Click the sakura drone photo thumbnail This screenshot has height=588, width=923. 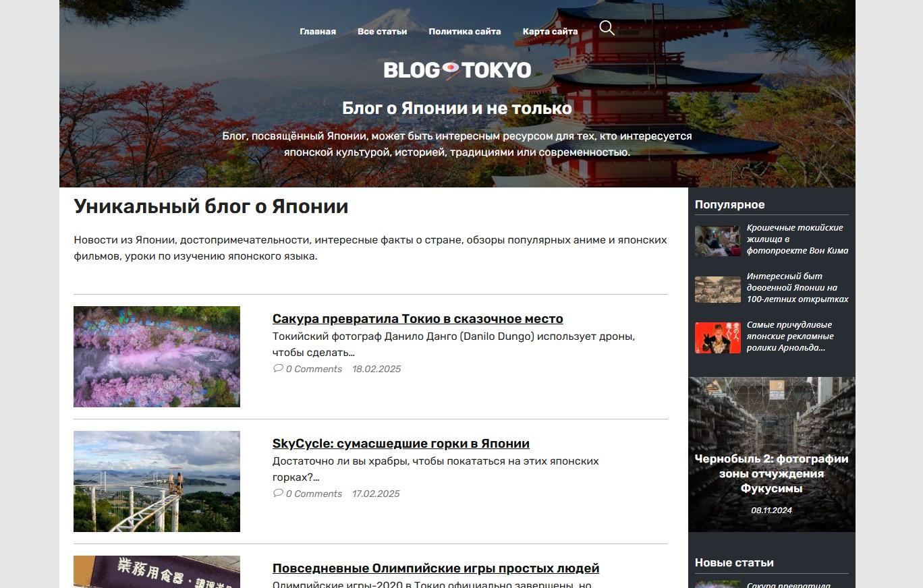157,357
